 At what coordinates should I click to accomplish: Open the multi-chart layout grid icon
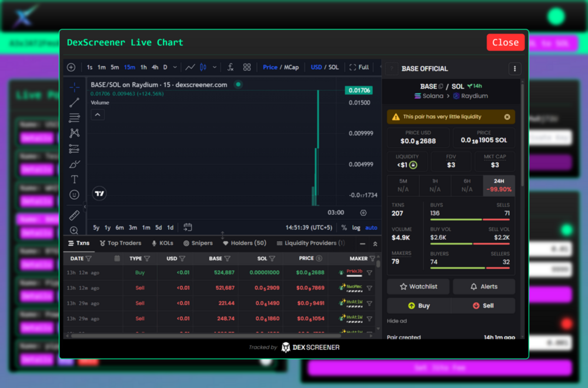pos(247,67)
